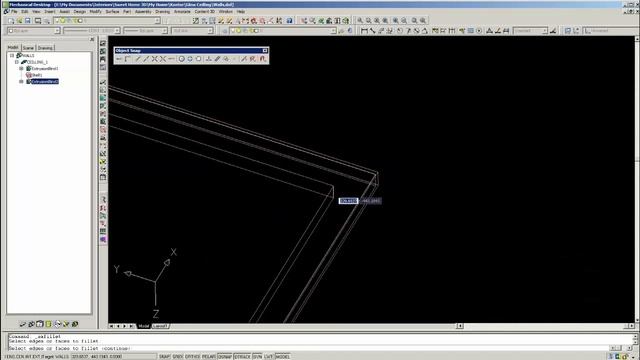
Task: Select Snap to Parallel icon
Action: [217, 59]
